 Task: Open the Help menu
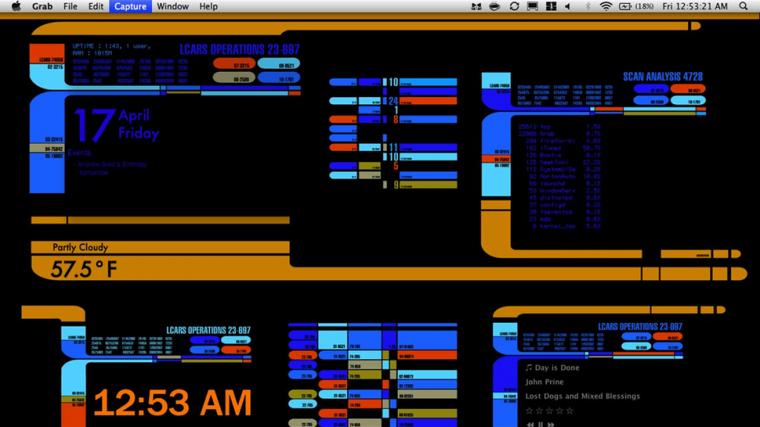pyautogui.click(x=208, y=6)
